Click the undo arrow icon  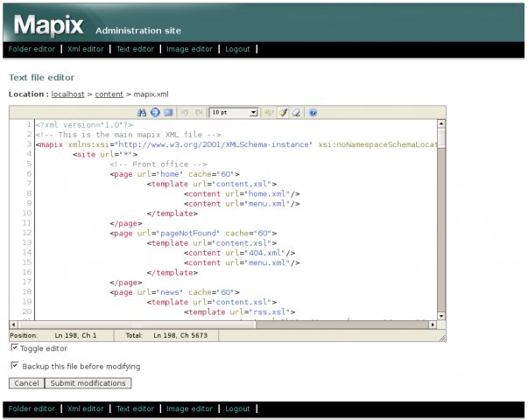(x=185, y=113)
